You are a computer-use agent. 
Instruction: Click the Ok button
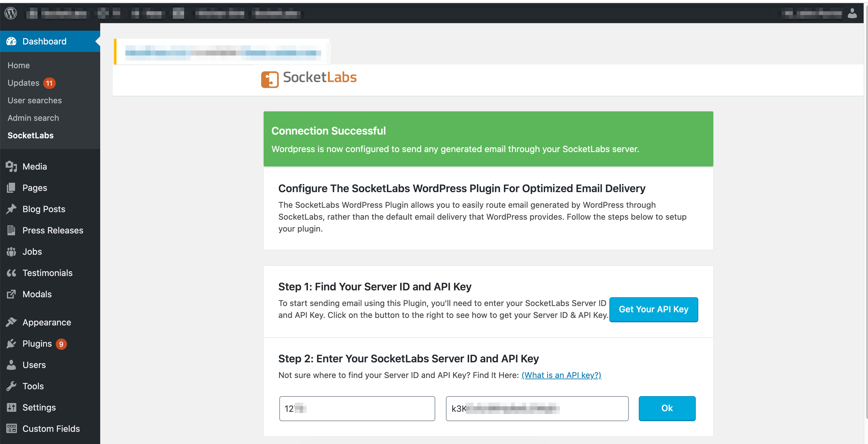(667, 408)
